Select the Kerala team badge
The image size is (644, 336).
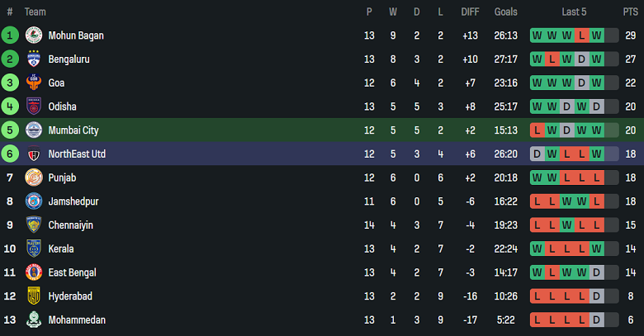point(34,248)
